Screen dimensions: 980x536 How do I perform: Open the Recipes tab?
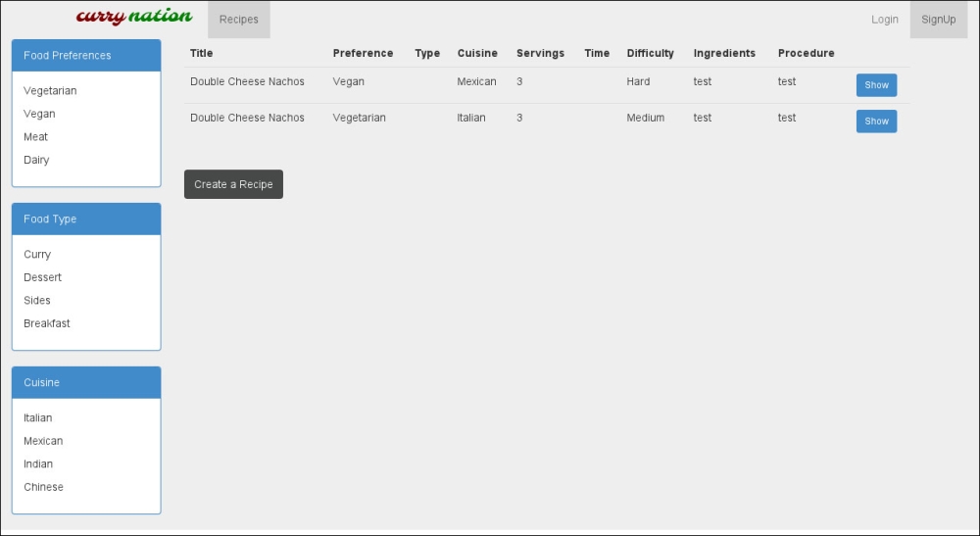click(x=239, y=20)
